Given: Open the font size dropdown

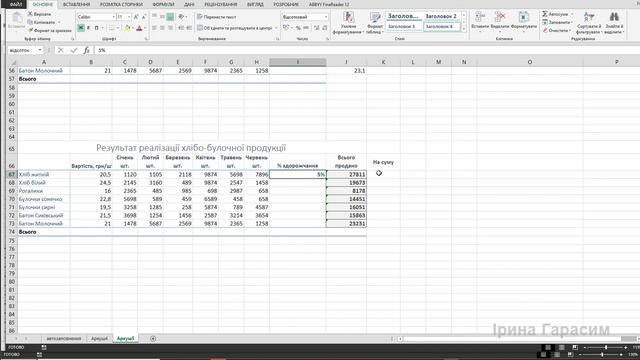Looking at the screenshot, I should point(129,17).
